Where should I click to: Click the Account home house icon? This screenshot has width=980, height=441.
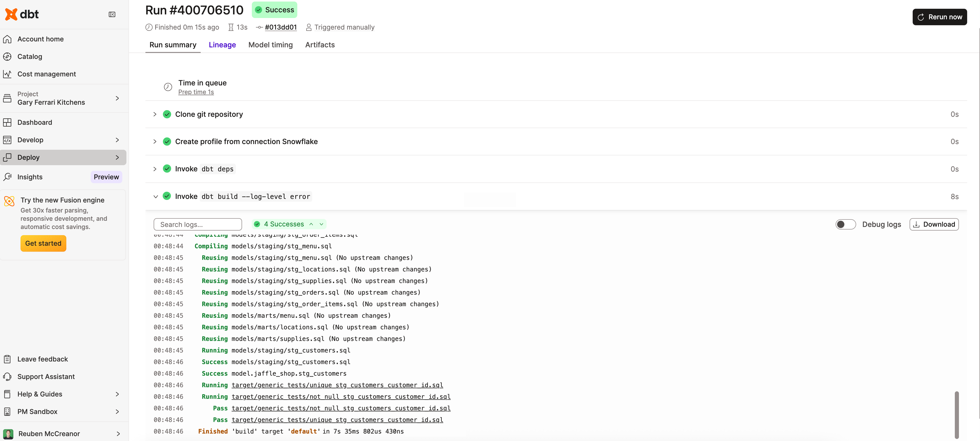click(x=8, y=38)
